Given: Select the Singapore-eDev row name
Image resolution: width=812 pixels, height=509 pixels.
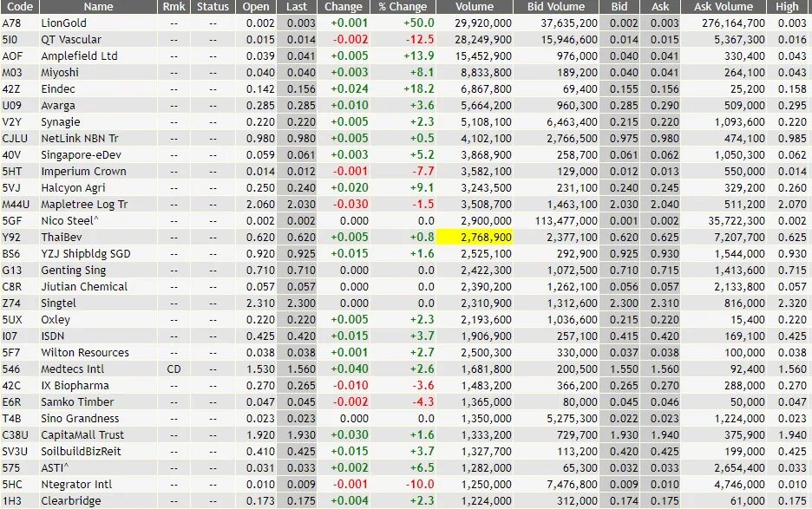Looking at the screenshot, I should 82,155.
